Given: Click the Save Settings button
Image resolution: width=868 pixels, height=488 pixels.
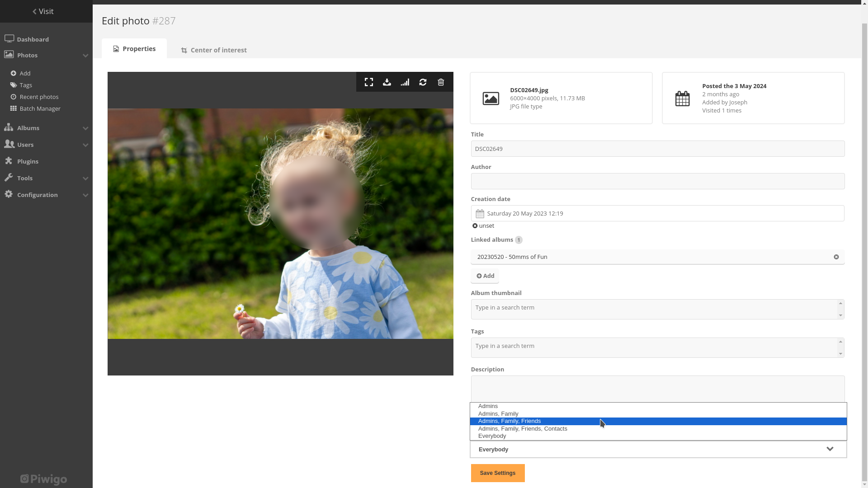Looking at the screenshot, I should point(498,473).
